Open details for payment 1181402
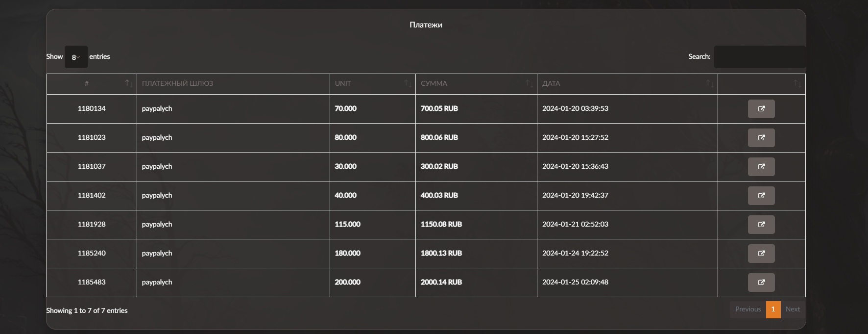868x334 pixels. point(761,196)
